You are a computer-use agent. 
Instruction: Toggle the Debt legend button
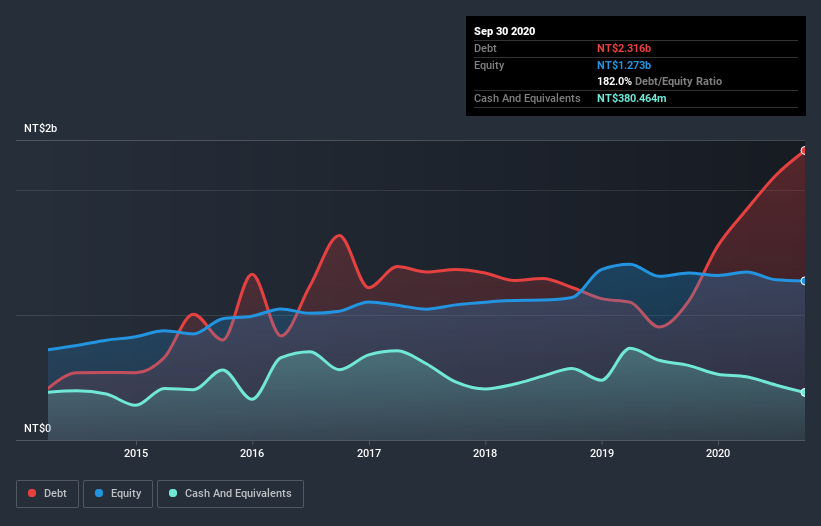(x=47, y=494)
